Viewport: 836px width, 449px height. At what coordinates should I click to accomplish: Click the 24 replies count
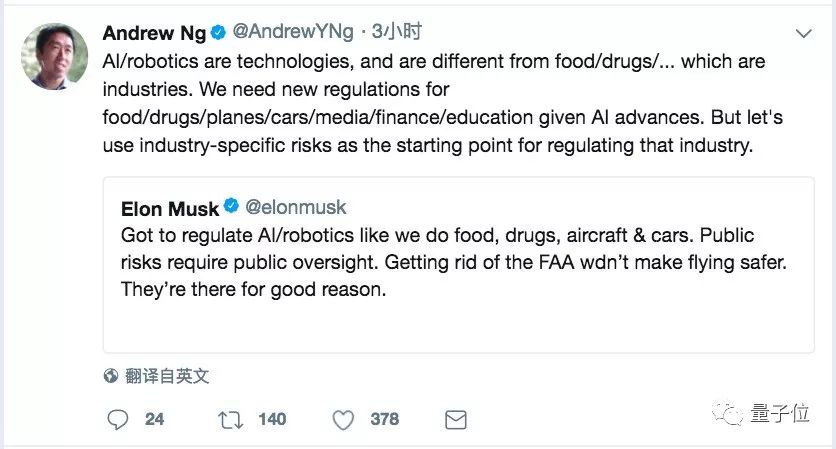click(154, 419)
